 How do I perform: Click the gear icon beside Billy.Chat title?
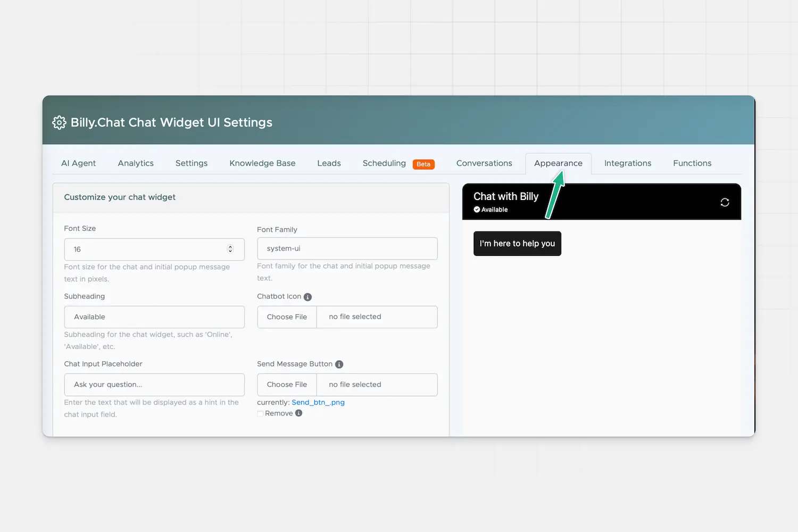click(59, 122)
